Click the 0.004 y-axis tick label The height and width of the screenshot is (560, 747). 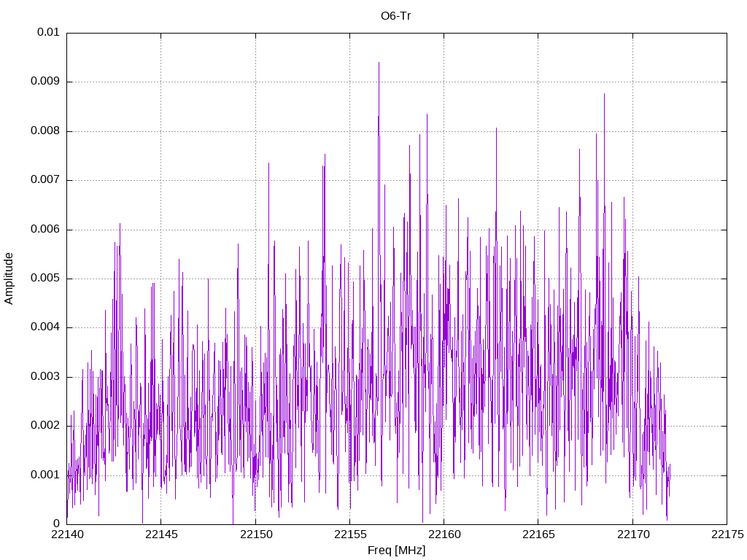pos(45,327)
